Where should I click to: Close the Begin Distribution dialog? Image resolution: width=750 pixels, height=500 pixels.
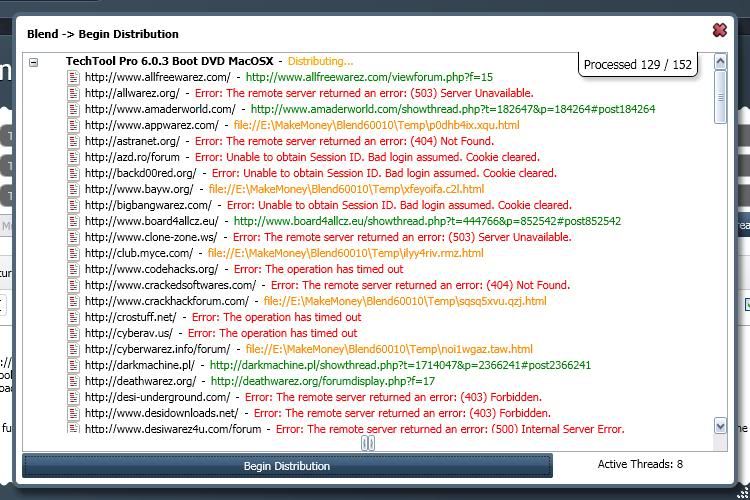pyautogui.click(x=719, y=31)
